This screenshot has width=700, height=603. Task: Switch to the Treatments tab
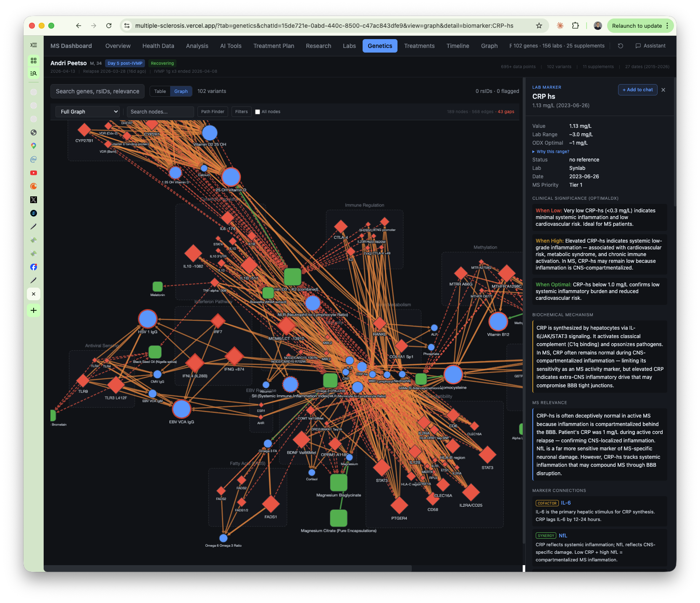(419, 46)
